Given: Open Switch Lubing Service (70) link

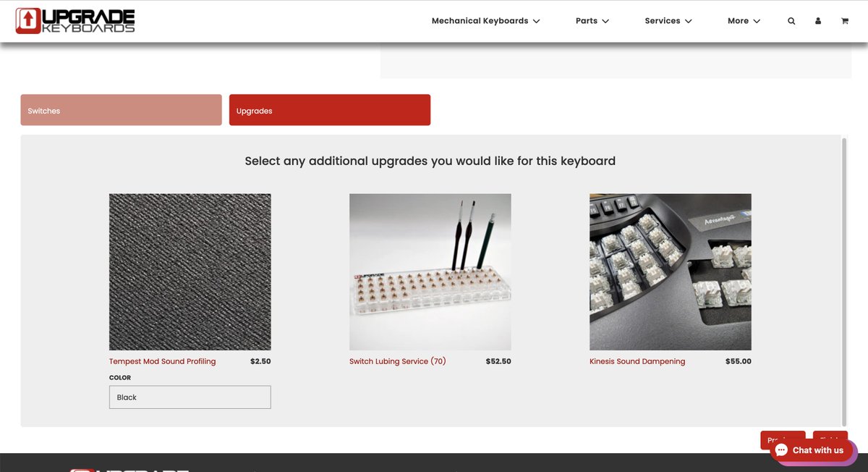Looking at the screenshot, I should (397, 361).
